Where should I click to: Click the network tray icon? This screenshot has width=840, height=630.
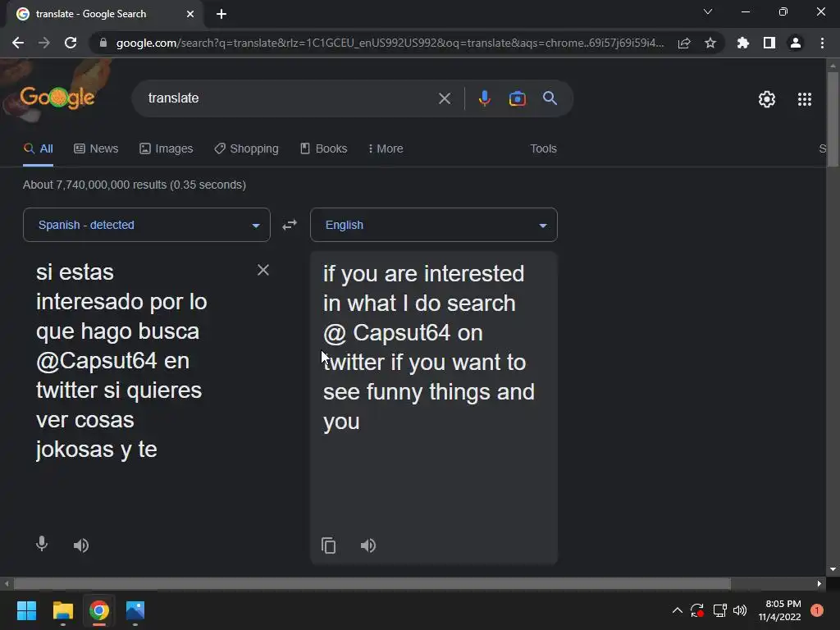click(719, 610)
